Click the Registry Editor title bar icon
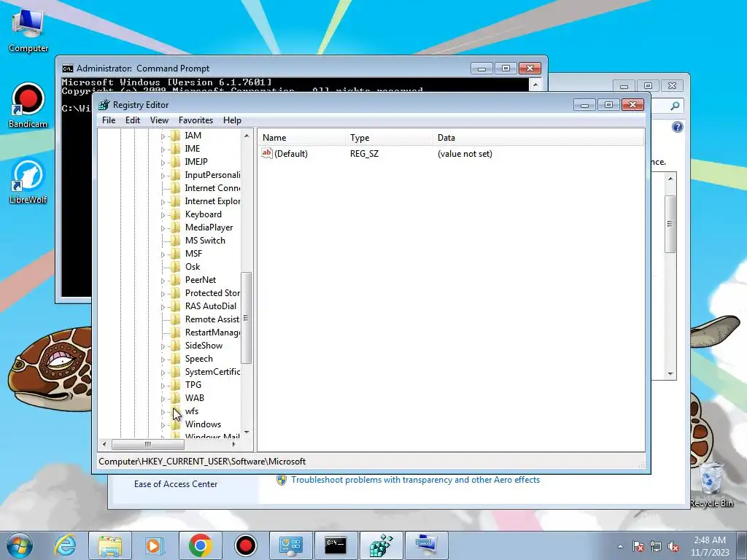 (104, 105)
